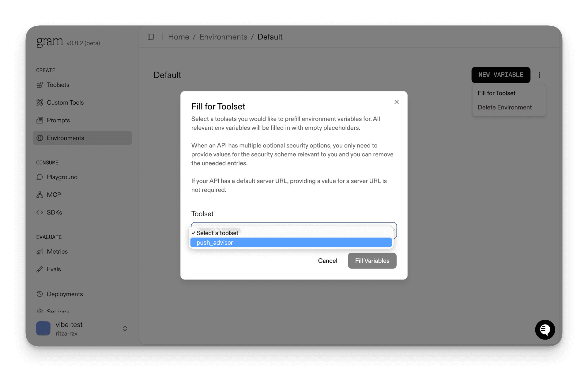Open the Deployments page
588x372 pixels.
click(65, 294)
